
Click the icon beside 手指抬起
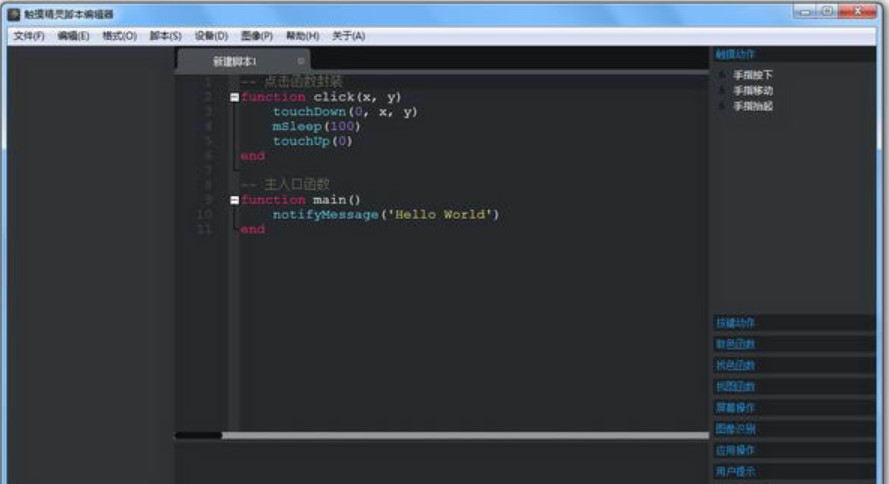[x=722, y=106]
